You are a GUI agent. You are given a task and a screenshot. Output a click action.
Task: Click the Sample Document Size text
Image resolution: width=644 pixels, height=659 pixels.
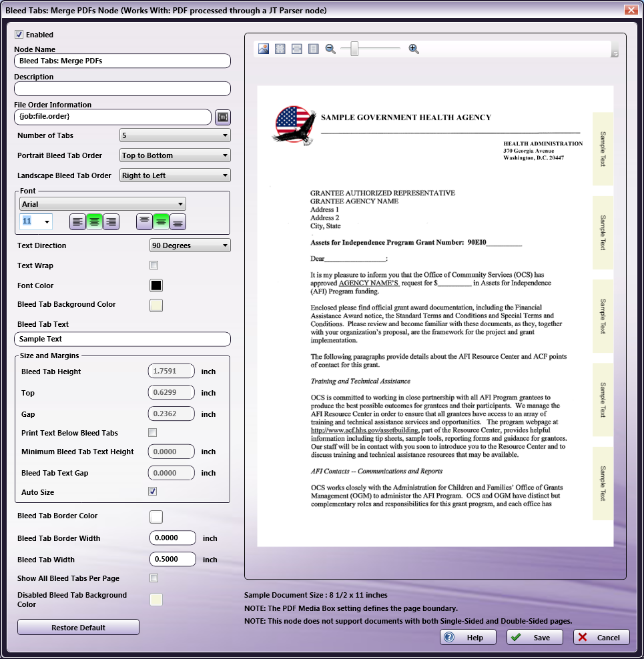(316, 595)
